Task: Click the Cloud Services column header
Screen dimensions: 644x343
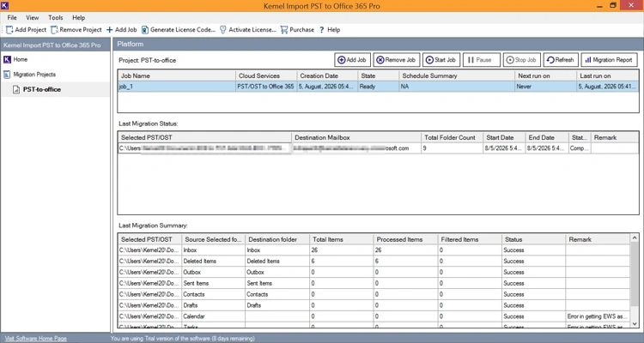Action: click(266, 76)
